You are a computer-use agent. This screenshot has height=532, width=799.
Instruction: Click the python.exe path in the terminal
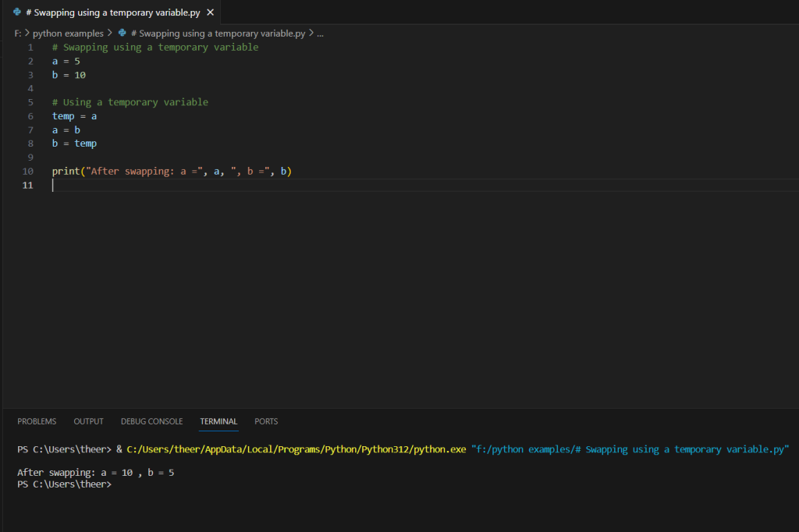coord(296,450)
